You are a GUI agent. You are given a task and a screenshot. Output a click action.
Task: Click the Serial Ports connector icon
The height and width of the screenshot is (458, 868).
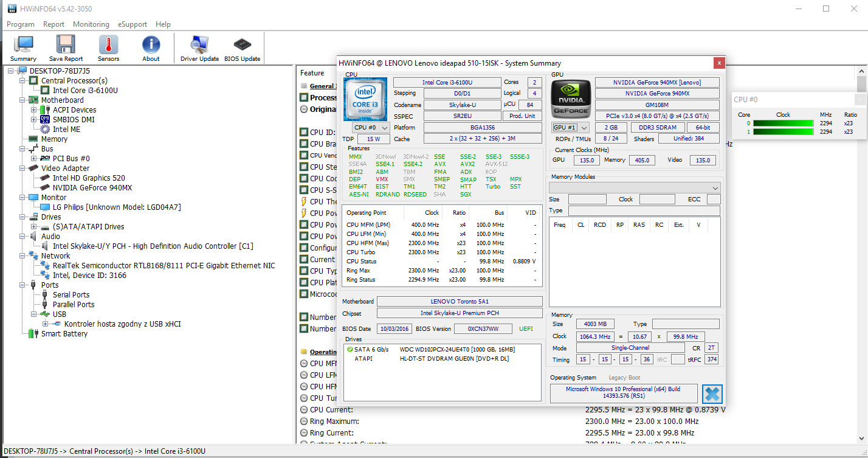pos(45,295)
